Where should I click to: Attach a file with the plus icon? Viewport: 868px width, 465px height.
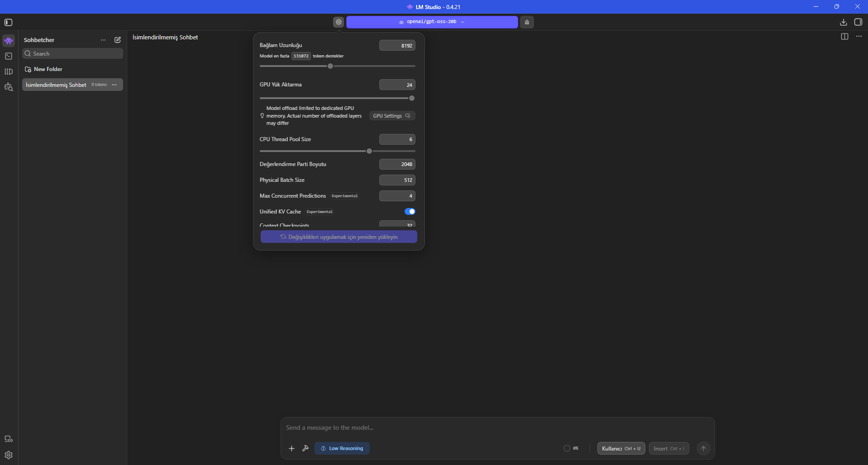point(291,448)
